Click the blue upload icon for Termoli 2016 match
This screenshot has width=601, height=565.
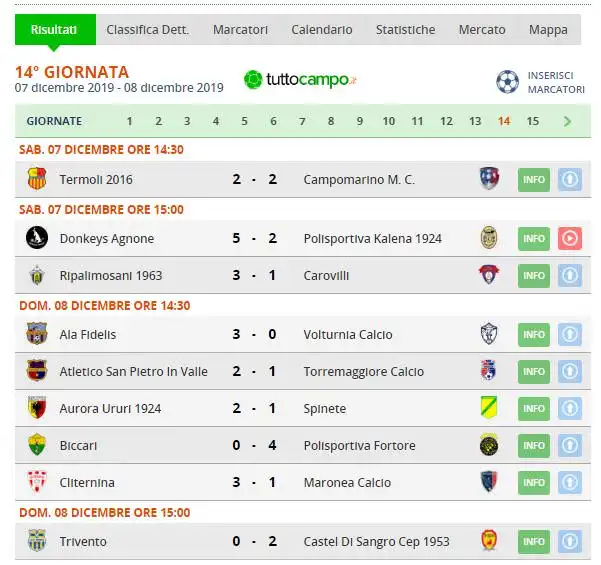[x=570, y=179]
